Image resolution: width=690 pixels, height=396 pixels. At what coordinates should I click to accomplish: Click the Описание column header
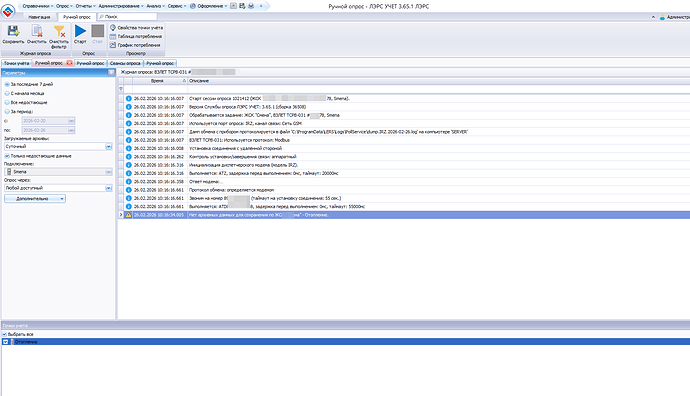[x=438, y=81]
